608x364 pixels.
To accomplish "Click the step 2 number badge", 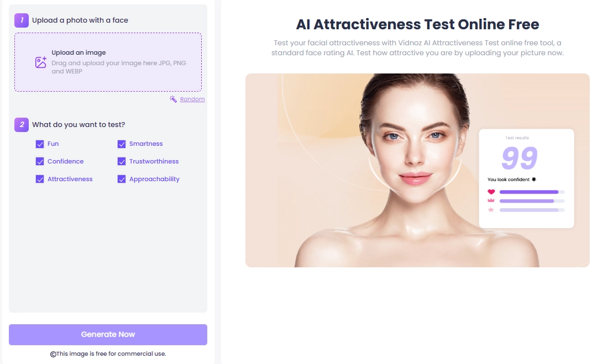I will pyautogui.click(x=22, y=125).
